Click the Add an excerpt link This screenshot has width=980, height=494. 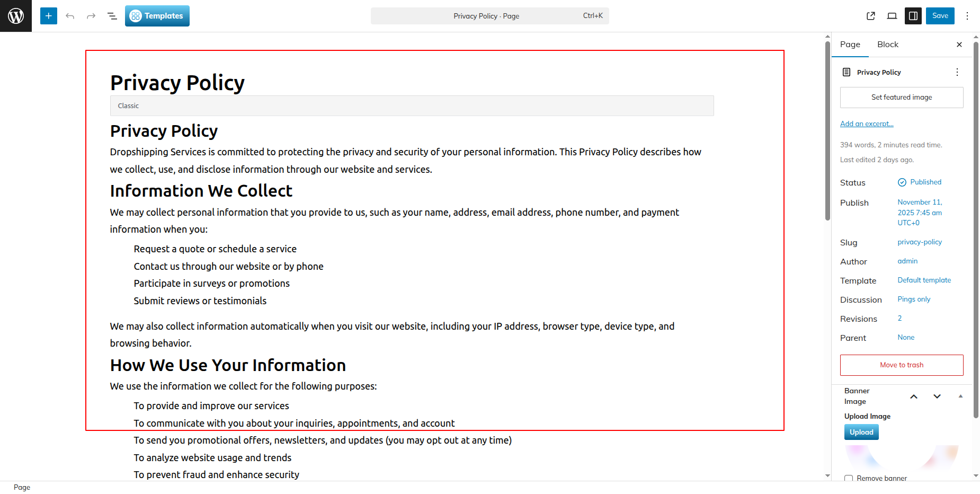coord(867,124)
